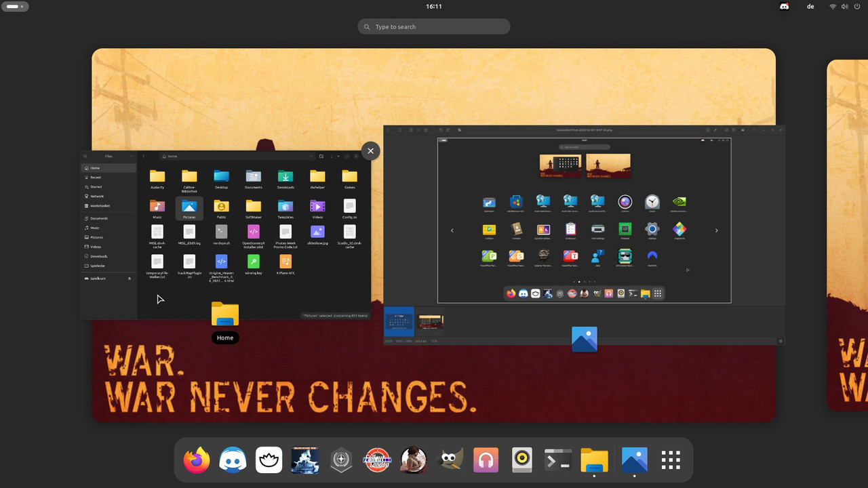868x488 pixels.
Task: Click the Image Viewer app icon badge
Action: [584, 340]
